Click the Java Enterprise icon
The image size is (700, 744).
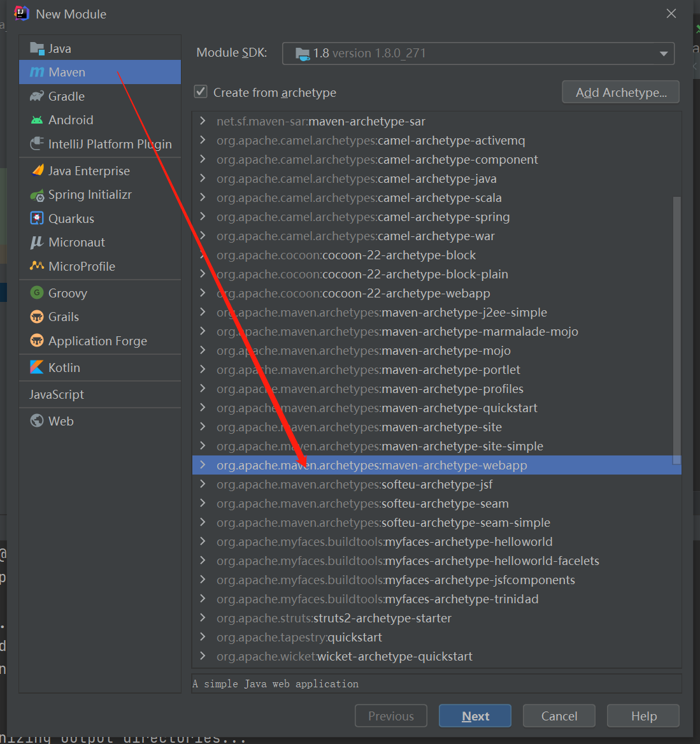click(36, 171)
